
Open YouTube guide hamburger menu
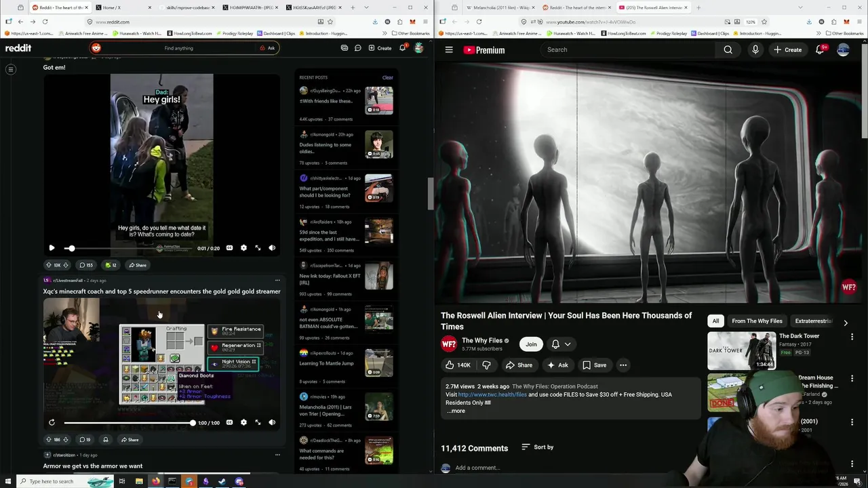[449, 49]
